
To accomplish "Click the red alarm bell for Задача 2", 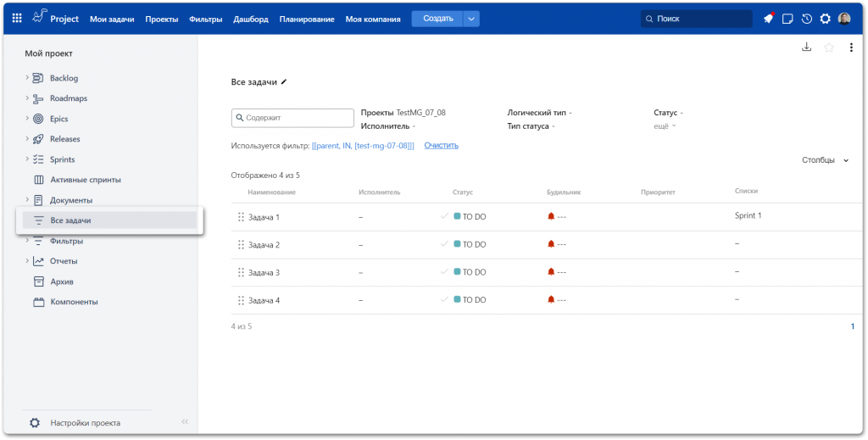I will 551,244.
